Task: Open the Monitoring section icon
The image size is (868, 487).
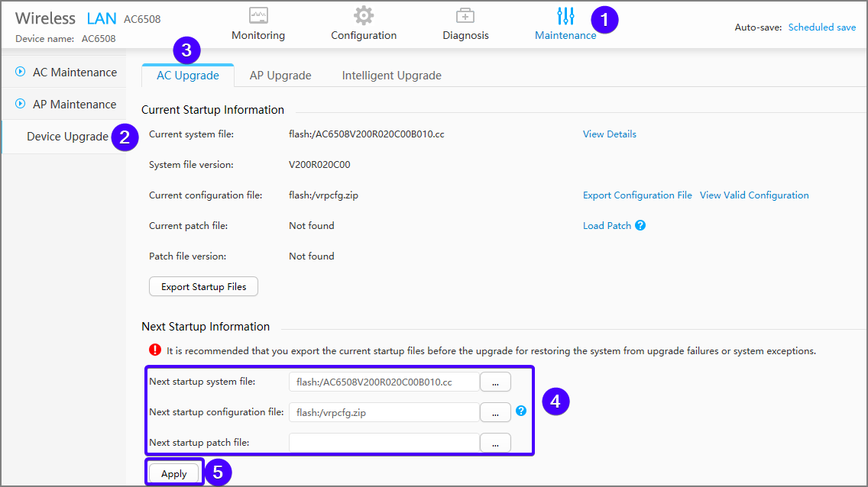Action: coord(258,16)
